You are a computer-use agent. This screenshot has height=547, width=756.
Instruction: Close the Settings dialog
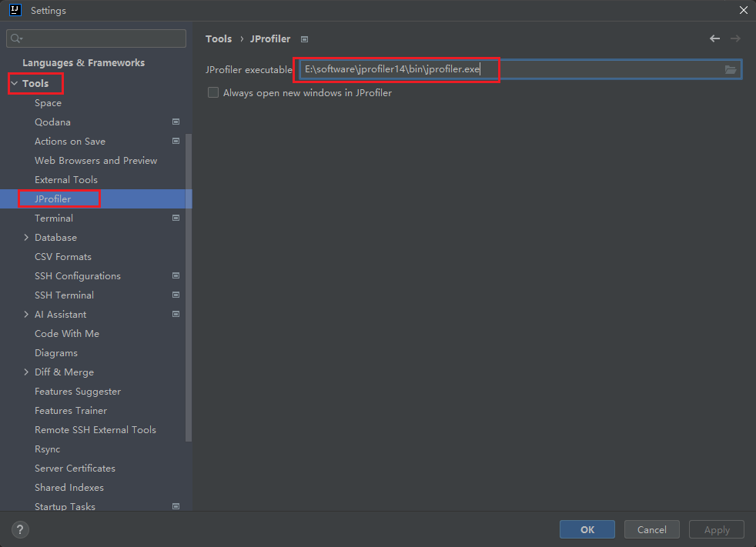(743, 10)
